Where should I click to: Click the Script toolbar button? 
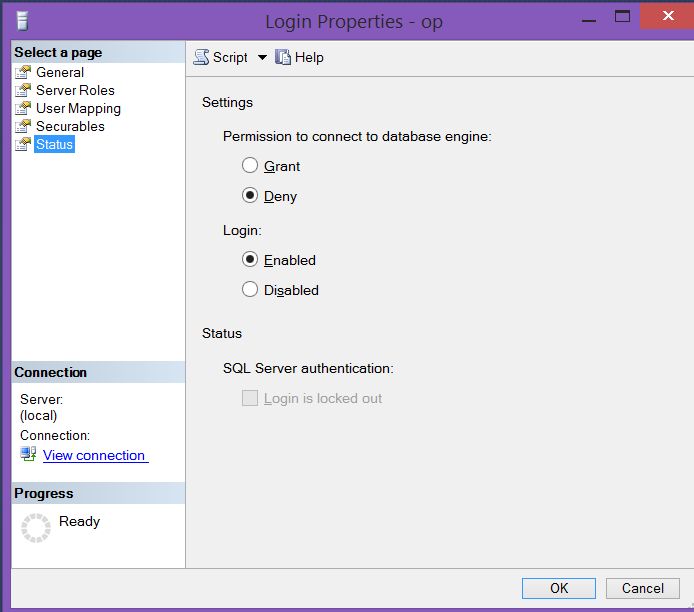point(220,57)
